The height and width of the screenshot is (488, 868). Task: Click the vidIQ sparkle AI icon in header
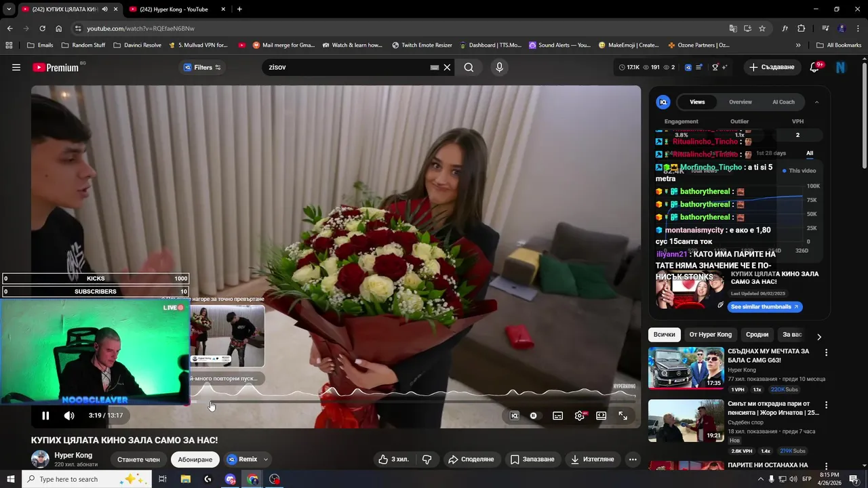point(725,67)
